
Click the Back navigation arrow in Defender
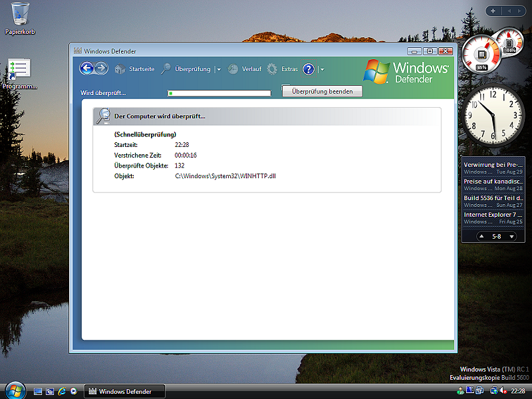[x=86, y=68]
